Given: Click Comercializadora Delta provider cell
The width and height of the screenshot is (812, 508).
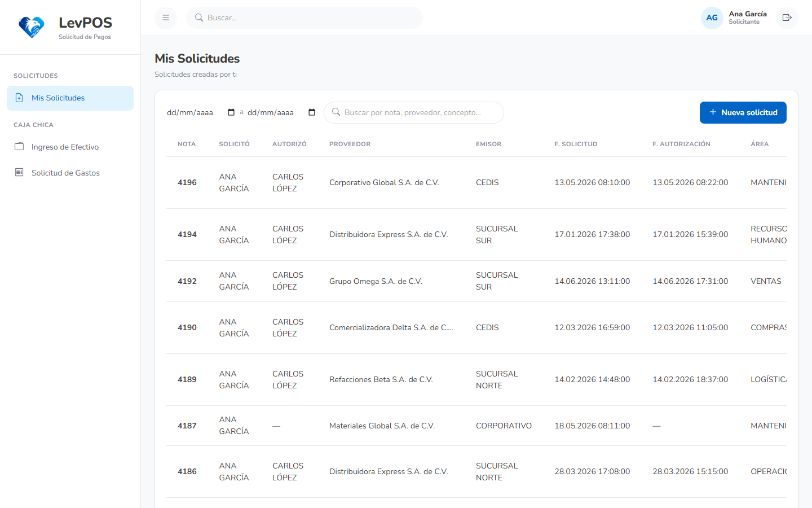Looking at the screenshot, I should pyautogui.click(x=391, y=327).
